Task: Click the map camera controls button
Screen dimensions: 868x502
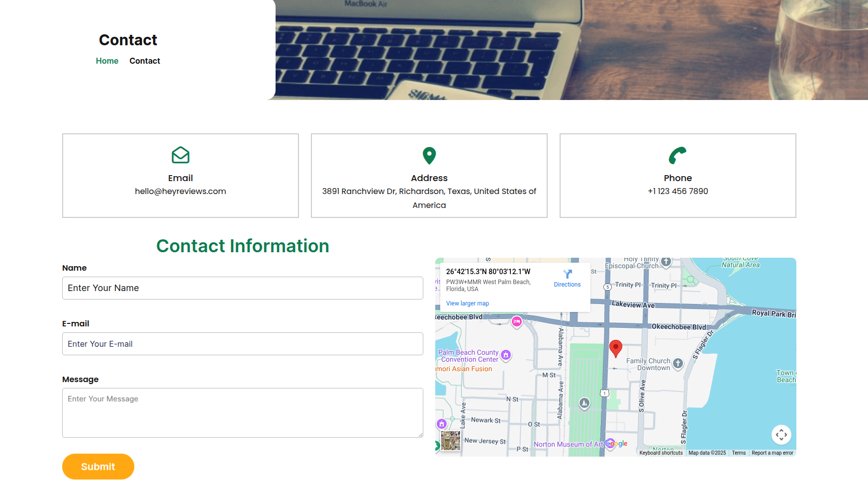Action: (781, 435)
